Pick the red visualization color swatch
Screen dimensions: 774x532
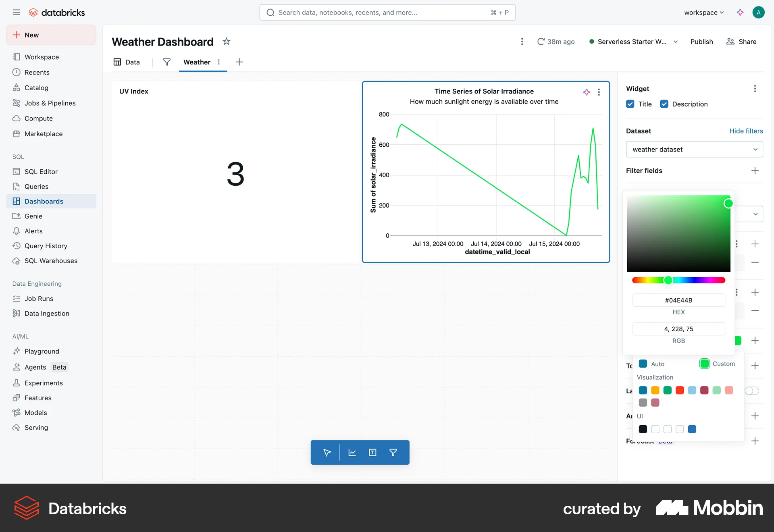[x=680, y=390]
